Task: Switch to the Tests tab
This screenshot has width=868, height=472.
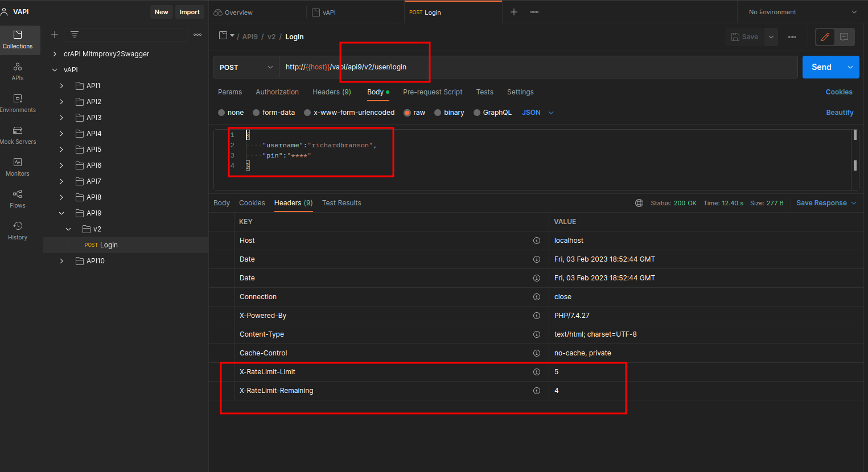Action: [x=485, y=92]
